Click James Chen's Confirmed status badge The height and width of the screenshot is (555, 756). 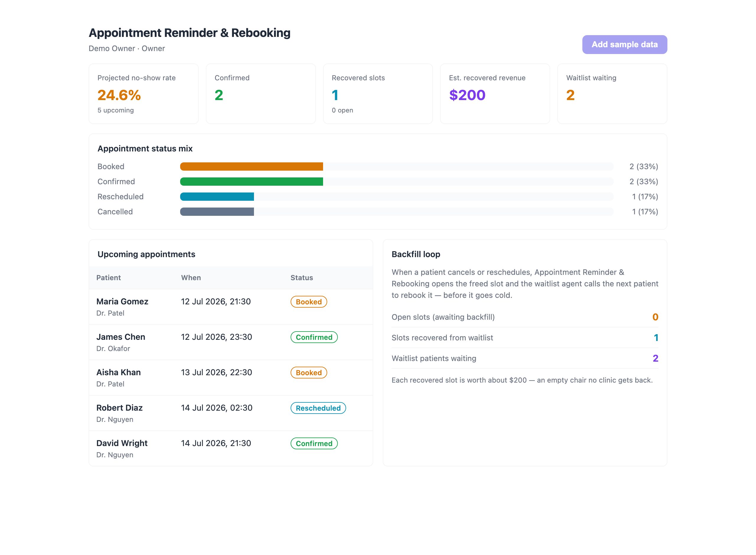[314, 337]
